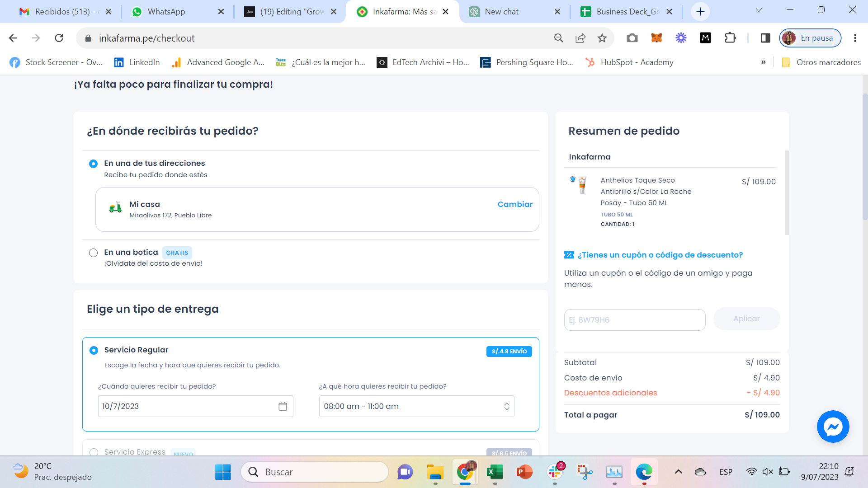Viewport: 868px width, 488px height.
Task: Open Slack from the taskbar
Action: [555, 472]
